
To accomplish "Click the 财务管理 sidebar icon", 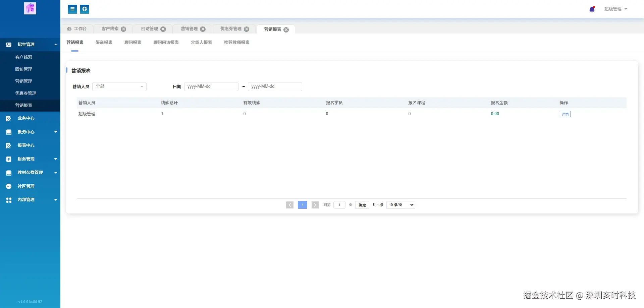I will [9, 159].
